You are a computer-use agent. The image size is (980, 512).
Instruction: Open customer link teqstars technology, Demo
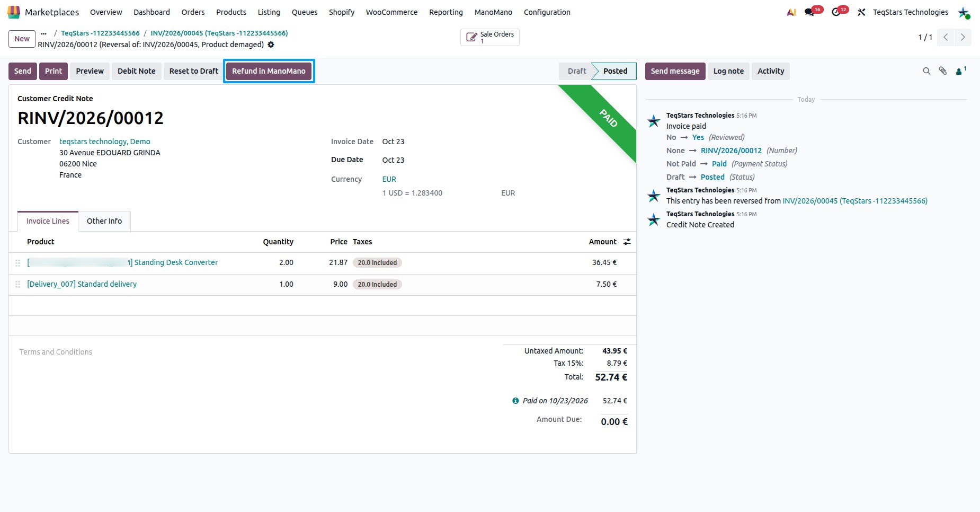click(105, 142)
